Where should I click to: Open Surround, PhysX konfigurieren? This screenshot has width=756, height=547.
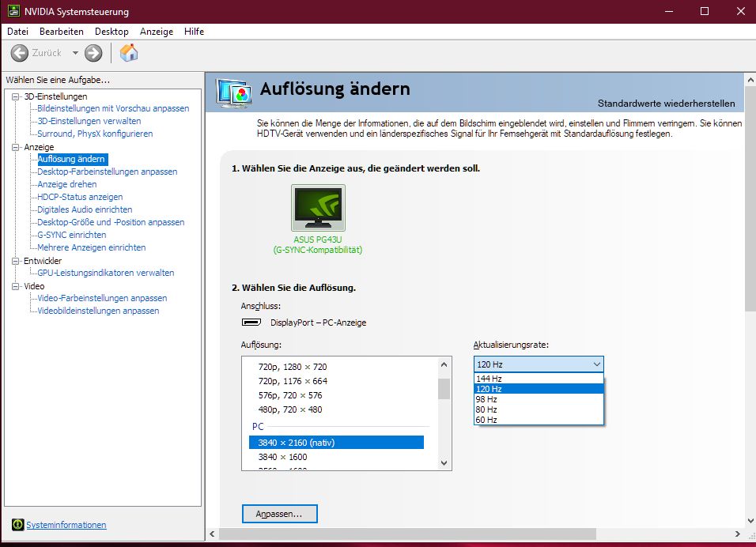pos(95,134)
